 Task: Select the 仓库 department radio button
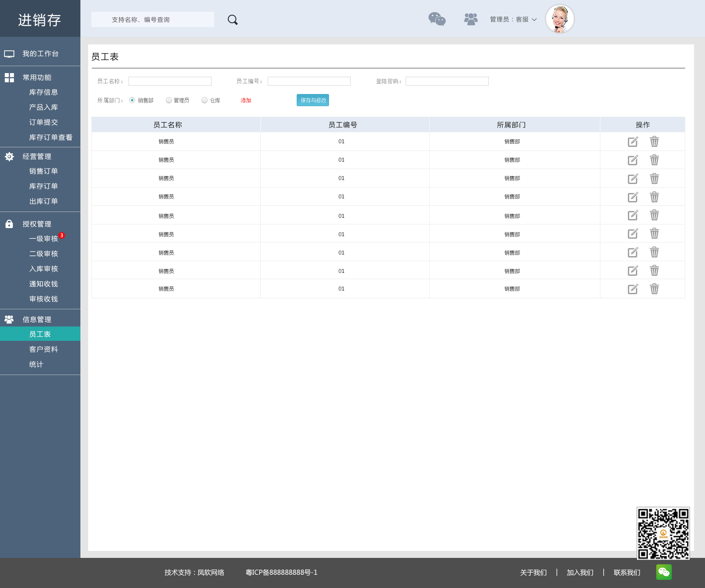point(205,100)
